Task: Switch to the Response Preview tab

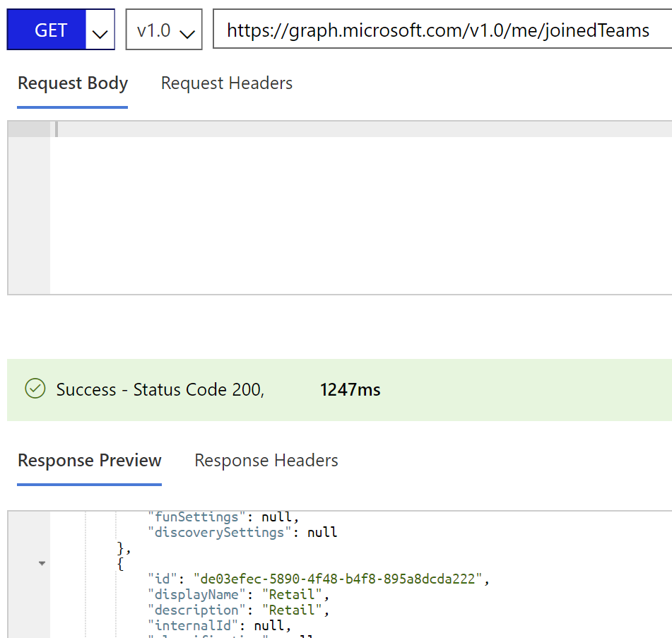Action: pyautogui.click(x=90, y=460)
